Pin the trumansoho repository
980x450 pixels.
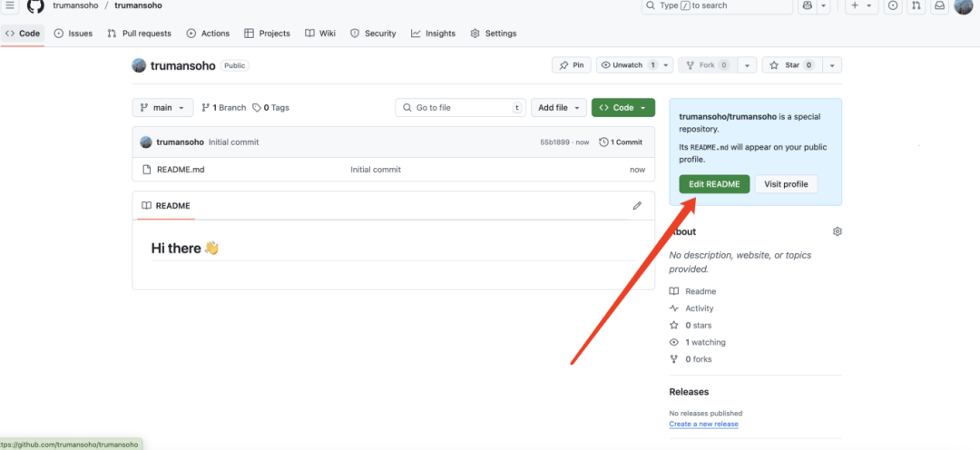(571, 65)
